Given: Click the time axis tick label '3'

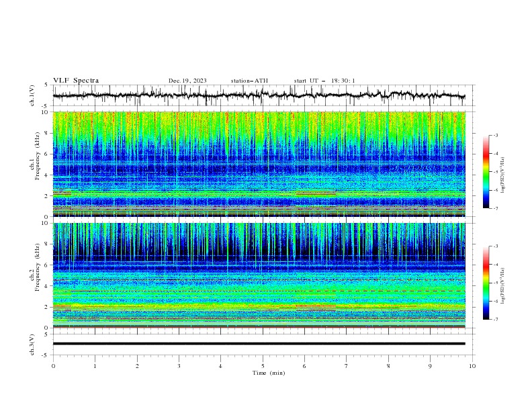Looking at the screenshot, I should coord(179,366).
